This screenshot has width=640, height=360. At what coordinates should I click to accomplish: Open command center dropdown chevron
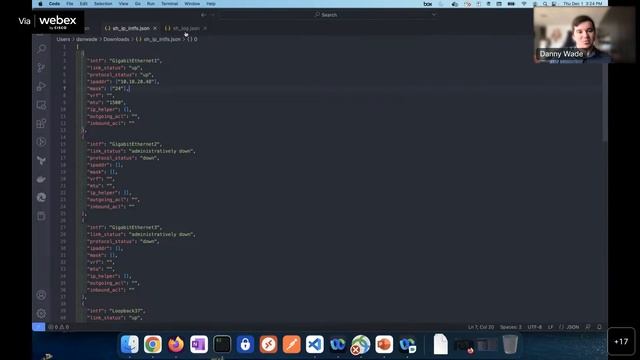point(433,15)
